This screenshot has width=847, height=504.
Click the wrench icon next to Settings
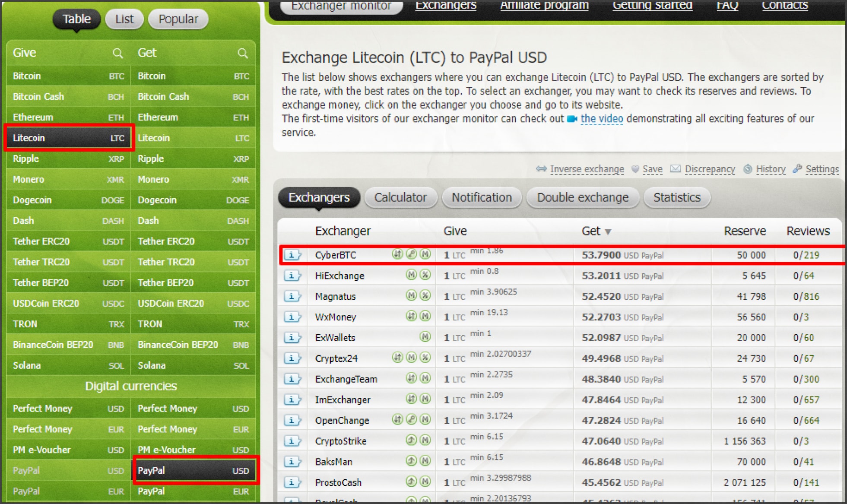[x=797, y=169]
